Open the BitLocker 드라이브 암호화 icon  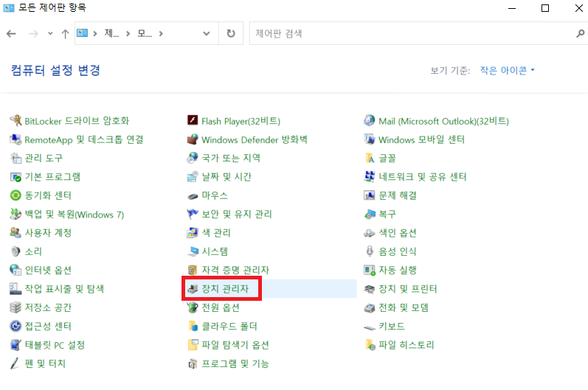tap(15, 121)
